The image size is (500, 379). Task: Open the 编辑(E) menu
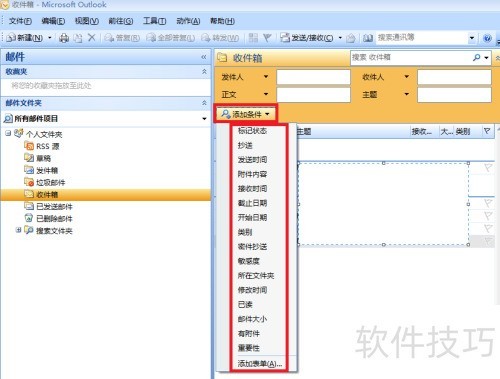click(53, 21)
